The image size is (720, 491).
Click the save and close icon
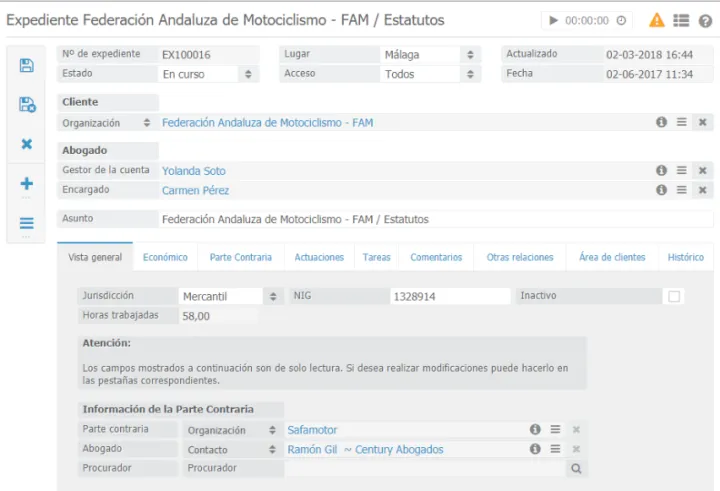(x=27, y=105)
